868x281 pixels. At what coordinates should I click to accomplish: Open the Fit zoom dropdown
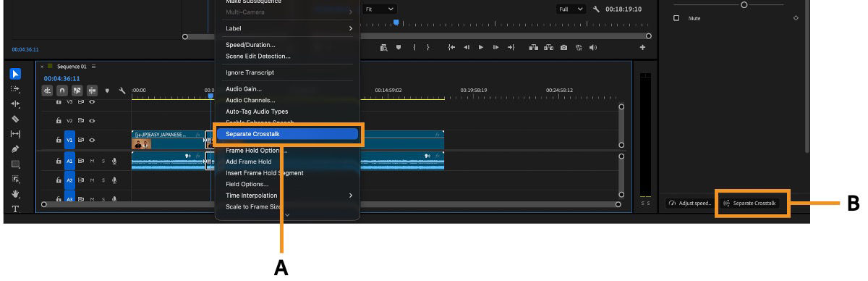[x=380, y=9]
